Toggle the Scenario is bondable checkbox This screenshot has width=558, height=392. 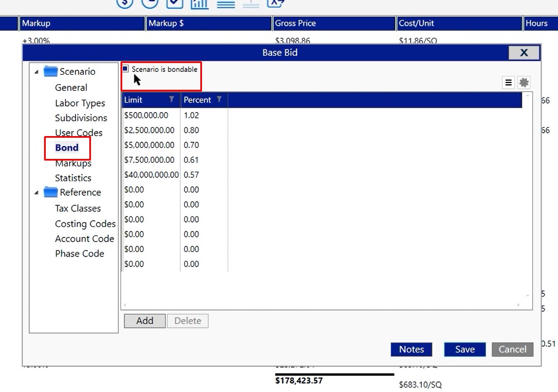pos(126,69)
